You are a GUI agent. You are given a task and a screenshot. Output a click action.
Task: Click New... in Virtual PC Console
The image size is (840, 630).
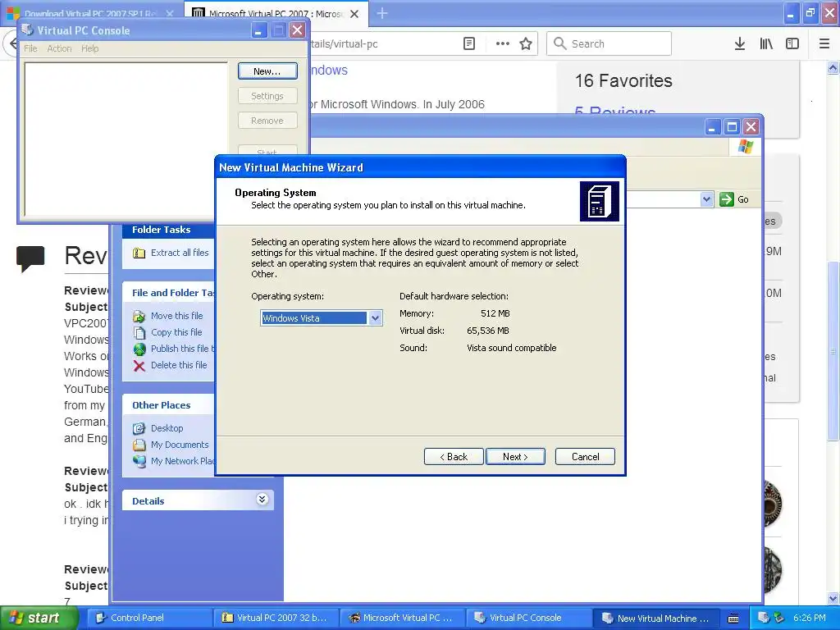pyautogui.click(x=267, y=71)
